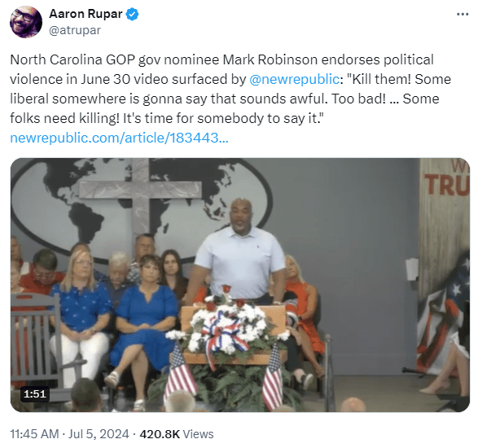Open the three-dot more options menu
482x448 pixels.
click(x=462, y=14)
